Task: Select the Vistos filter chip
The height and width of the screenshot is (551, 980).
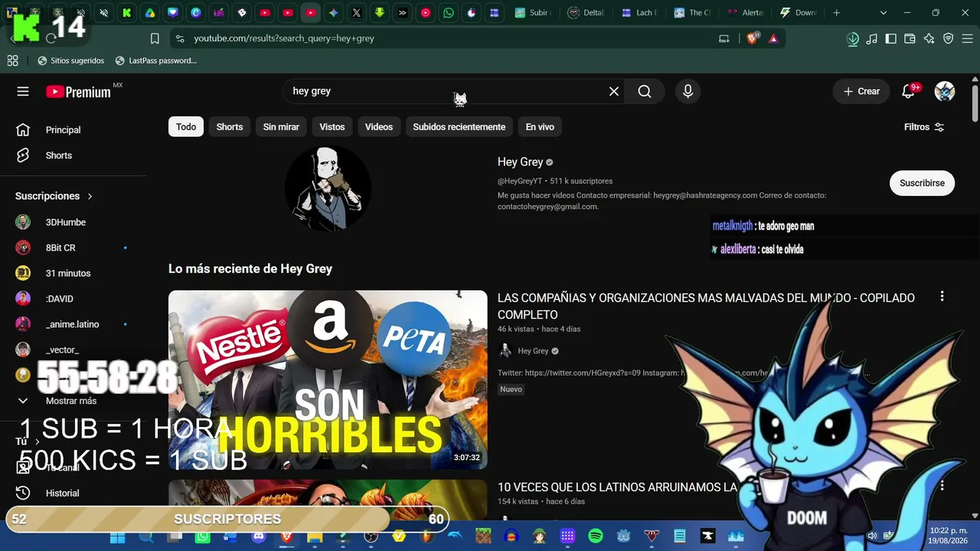Action: coord(332,127)
